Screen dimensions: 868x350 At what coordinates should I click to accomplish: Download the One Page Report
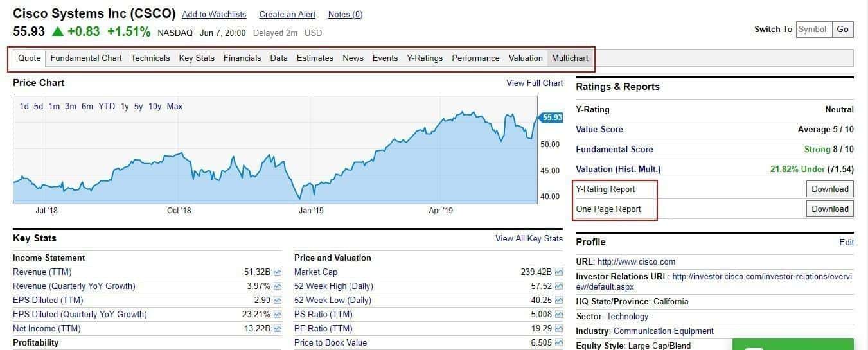[829, 209]
